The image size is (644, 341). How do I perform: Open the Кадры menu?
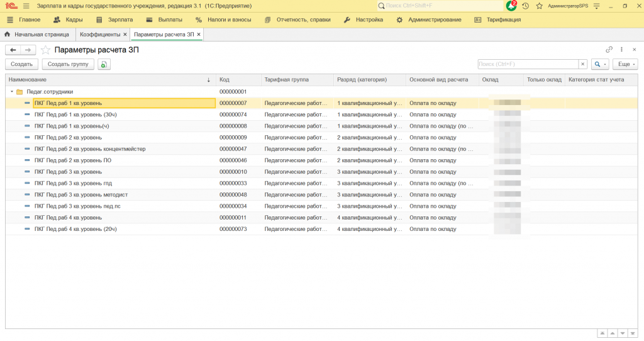(x=68, y=20)
